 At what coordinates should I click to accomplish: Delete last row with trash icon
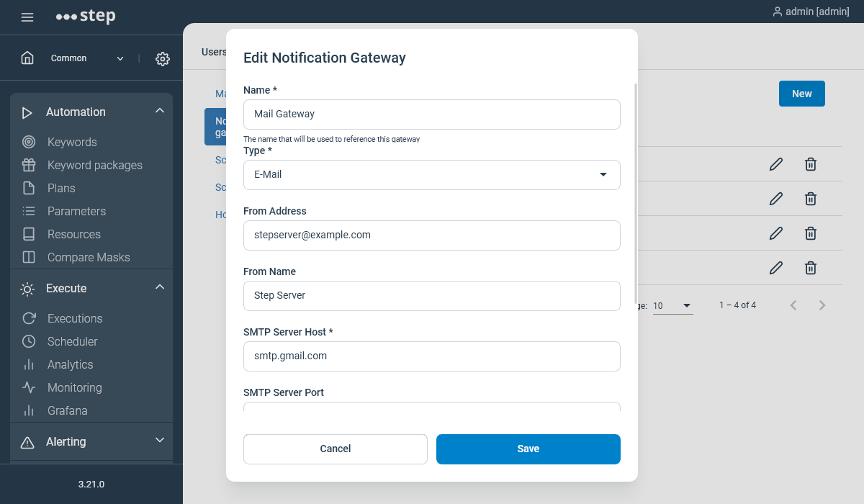click(x=811, y=268)
